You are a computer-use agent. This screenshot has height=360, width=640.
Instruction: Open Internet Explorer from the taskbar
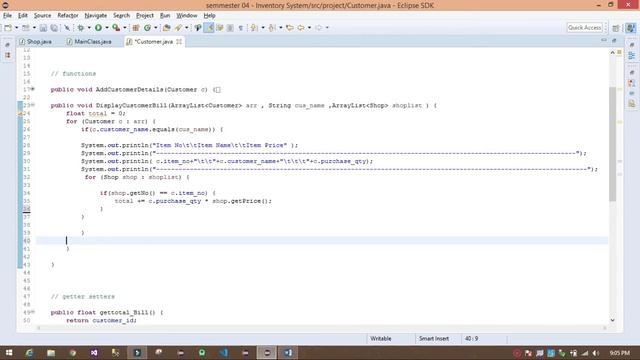click(x=29, y=353)
